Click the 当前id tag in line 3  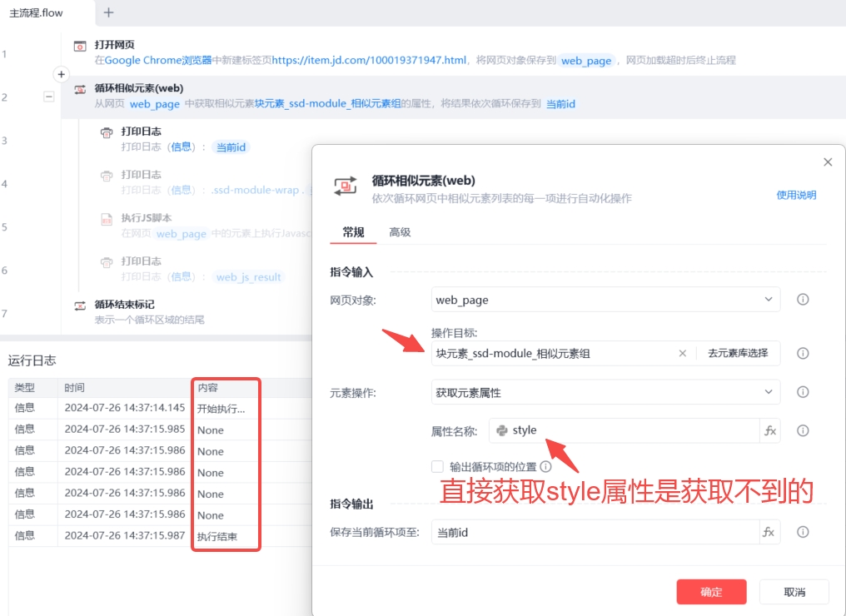[231, 147]
